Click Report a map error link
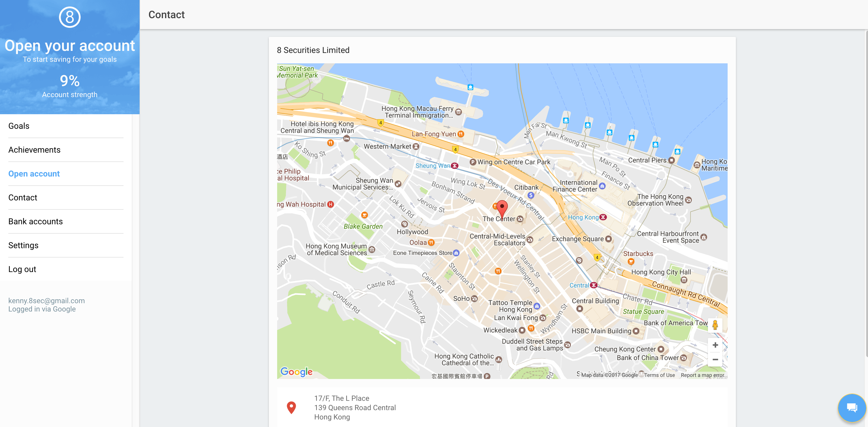868x427 pixels. click(x=702, y=375)
